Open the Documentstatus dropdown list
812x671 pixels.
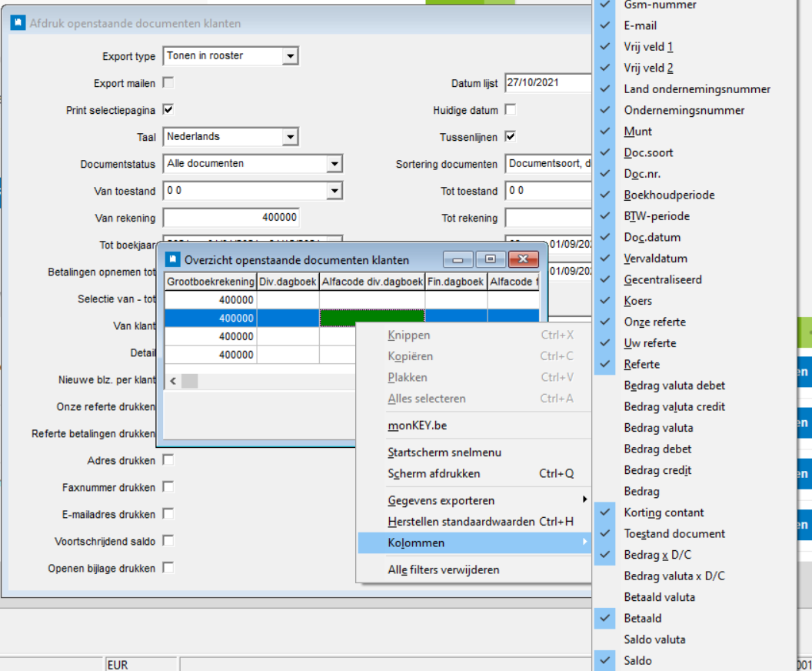click(334, 164)
